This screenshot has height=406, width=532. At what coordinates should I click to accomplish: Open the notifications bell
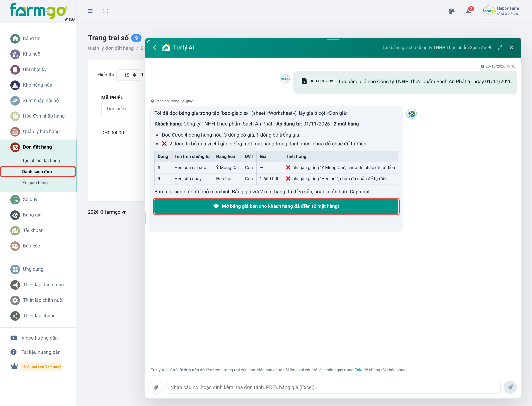point(469,11)
